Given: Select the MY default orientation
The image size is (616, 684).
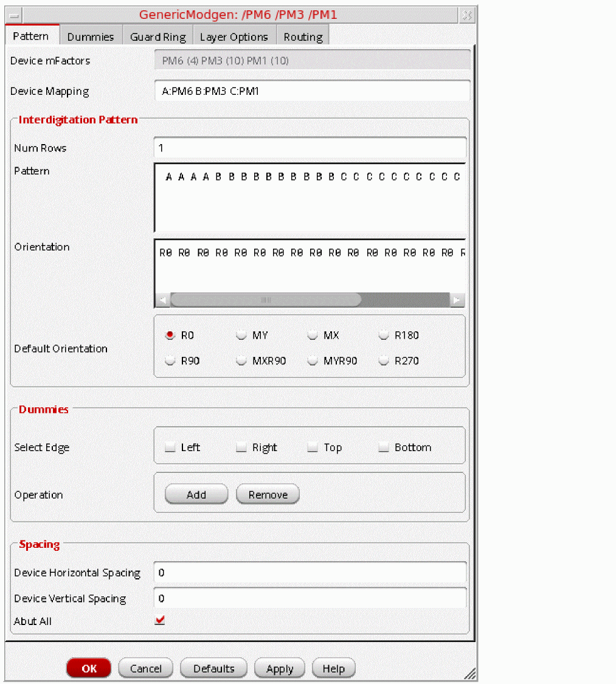Looking at the screenshot, I should pyautogui.click(x=241, y=335).
